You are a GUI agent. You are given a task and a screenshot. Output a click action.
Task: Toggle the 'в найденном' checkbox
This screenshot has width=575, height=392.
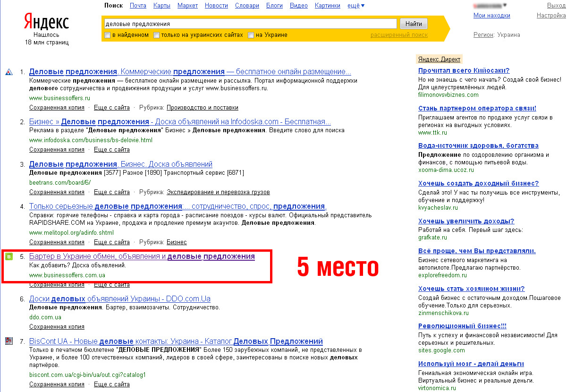pos(107,35)
